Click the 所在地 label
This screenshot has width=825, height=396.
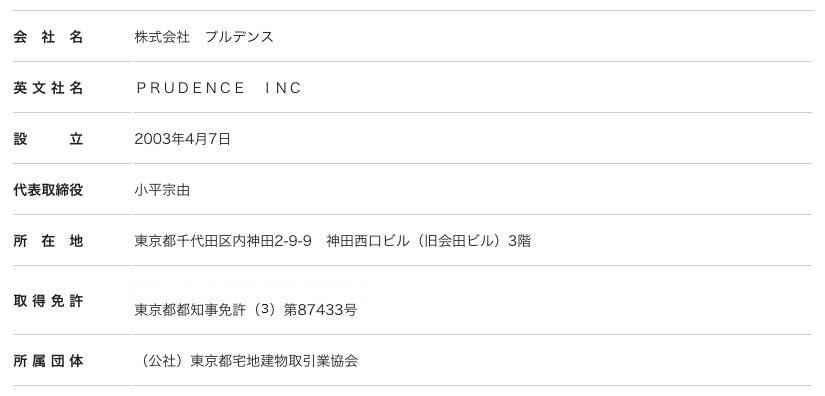(48, 241)
